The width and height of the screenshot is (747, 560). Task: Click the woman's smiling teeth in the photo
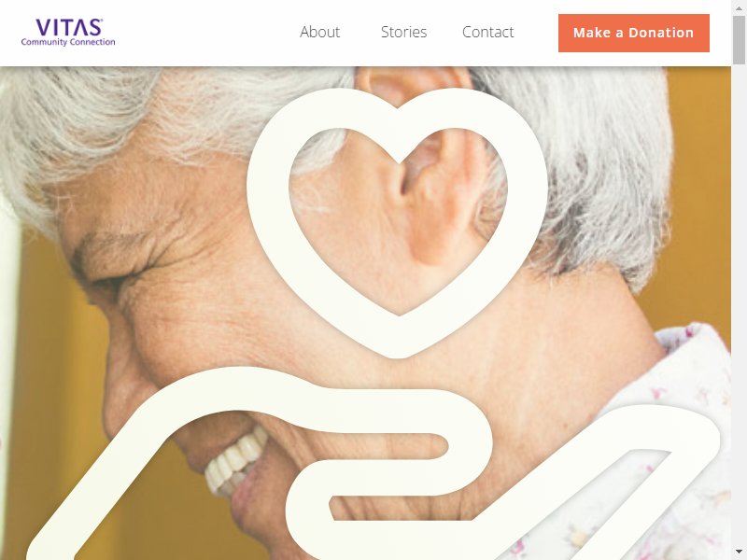(234, 461)
